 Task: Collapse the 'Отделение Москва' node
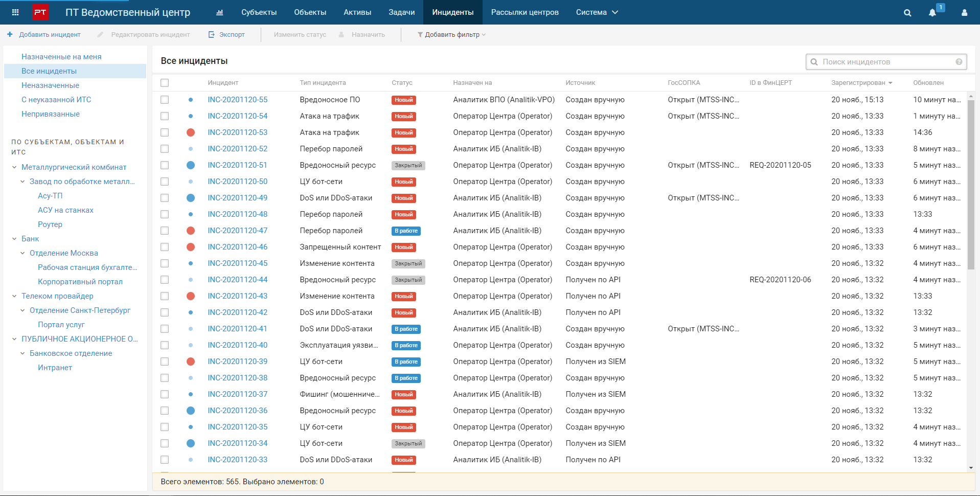(22, 253)
